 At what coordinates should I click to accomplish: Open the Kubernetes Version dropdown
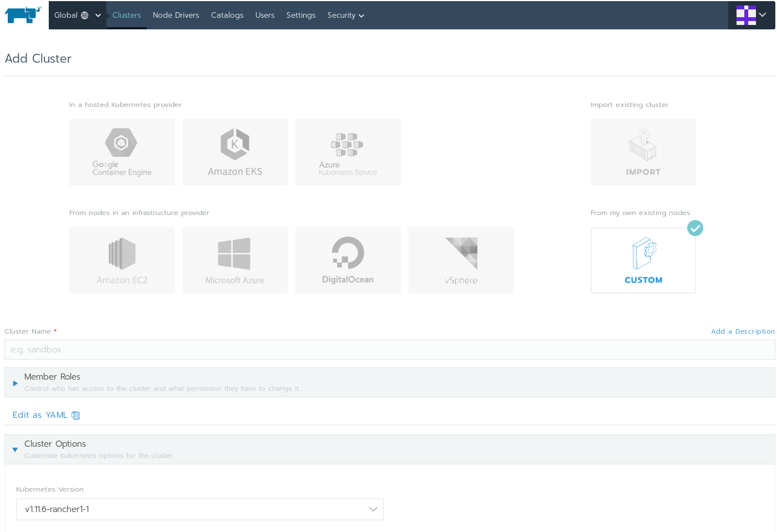click(x=200, y=509)
